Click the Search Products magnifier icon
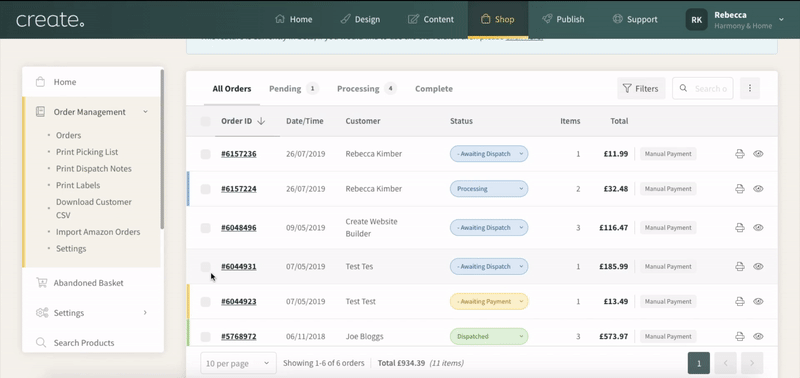The height and width of the screenshot is (378, 800). (x=41, y=343)
